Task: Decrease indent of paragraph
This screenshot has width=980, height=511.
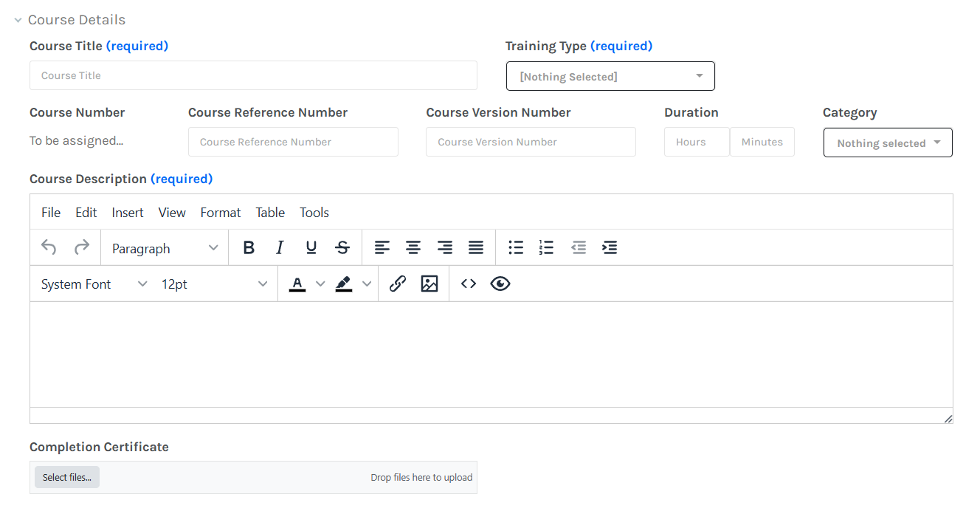Action: pos(579,248)
